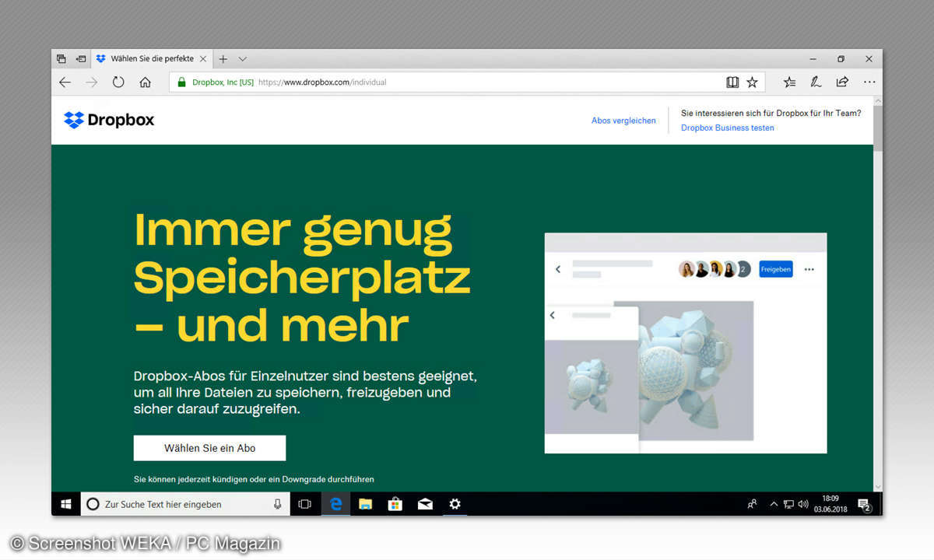Set these tabs aside icon

pyautogui.click(x=81, y=58)
